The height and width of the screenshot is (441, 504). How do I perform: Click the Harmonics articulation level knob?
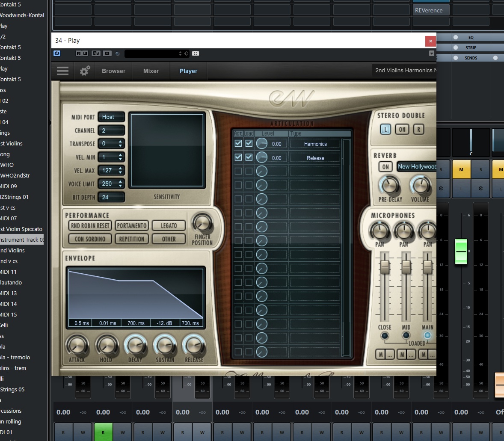(x=262, y=144)
